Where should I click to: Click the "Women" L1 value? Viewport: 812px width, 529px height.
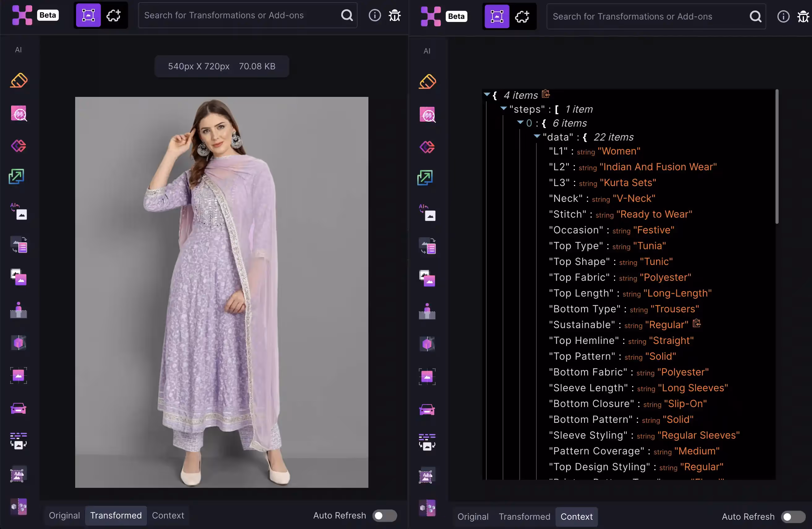point(619,151)
